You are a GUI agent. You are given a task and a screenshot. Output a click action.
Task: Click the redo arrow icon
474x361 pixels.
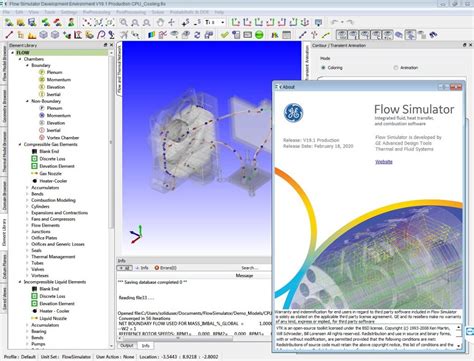click(349, 22)
